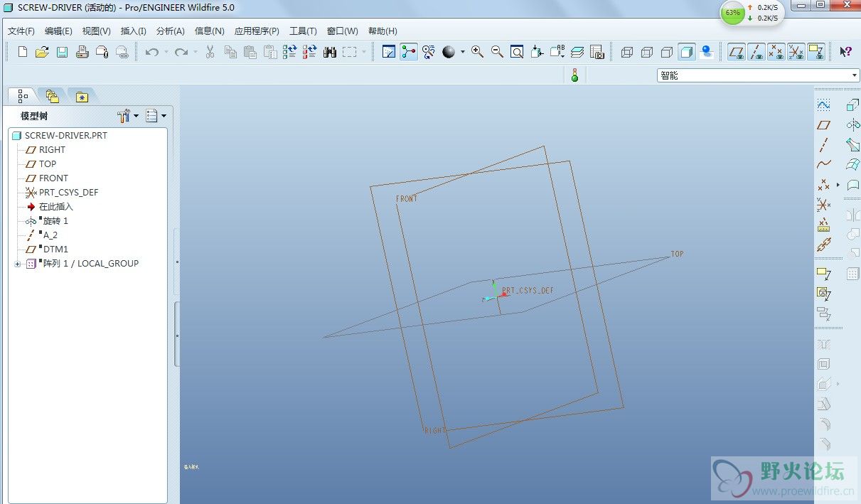Select the Sketch tool in right toolbar
The width and height of the screenshot is (861, 504).
[824, 104]
